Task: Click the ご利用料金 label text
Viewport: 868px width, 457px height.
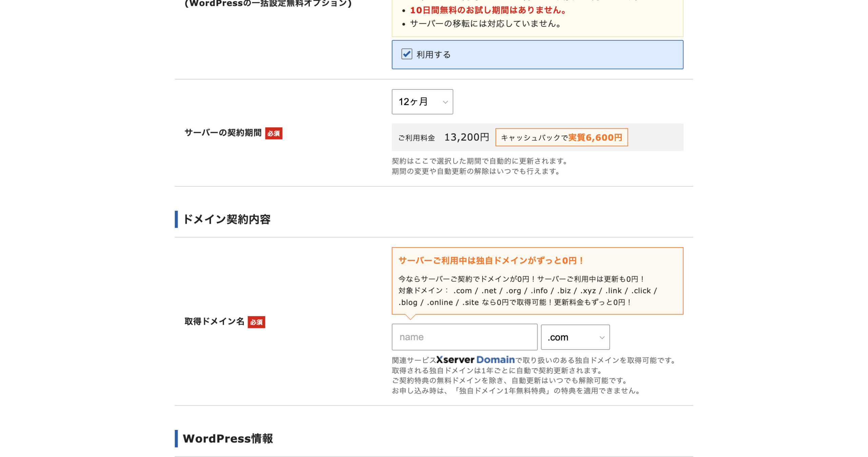Action: point(416,138)
